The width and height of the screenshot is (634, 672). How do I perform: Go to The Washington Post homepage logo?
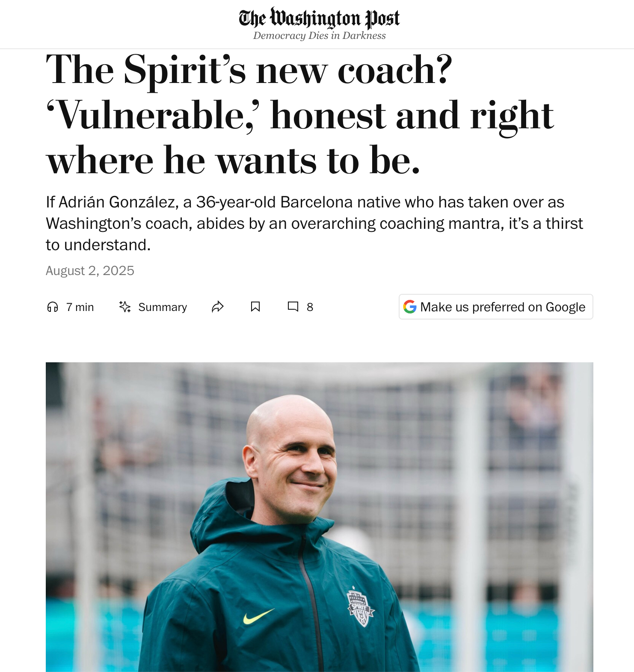point(319,18)
